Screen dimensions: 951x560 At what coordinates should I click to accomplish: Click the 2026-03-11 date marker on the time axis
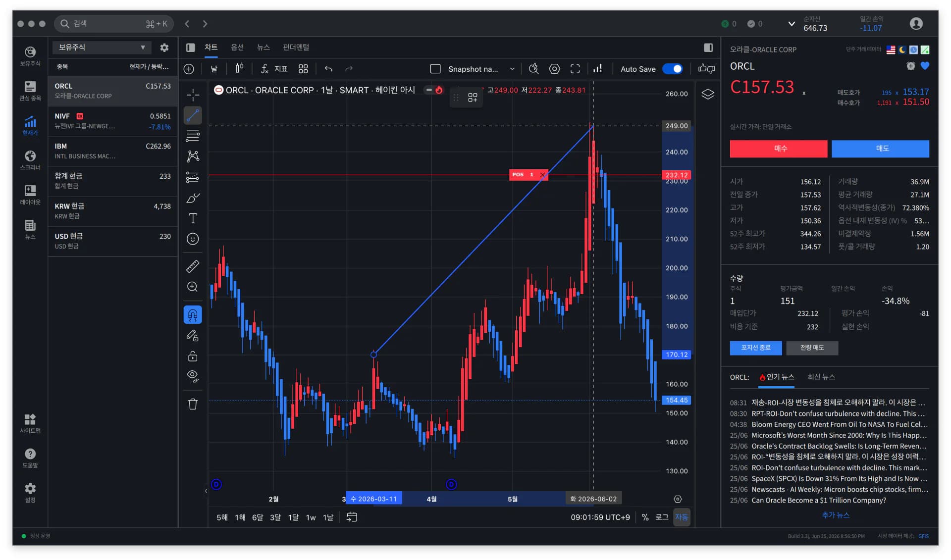pyautogui.click(x=374, y=499)
